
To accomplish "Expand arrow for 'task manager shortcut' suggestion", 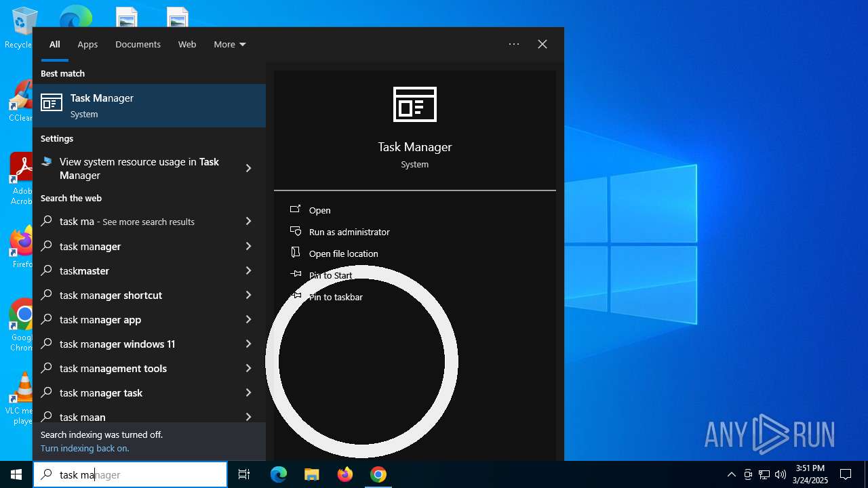I will click(x=248, y=295).
